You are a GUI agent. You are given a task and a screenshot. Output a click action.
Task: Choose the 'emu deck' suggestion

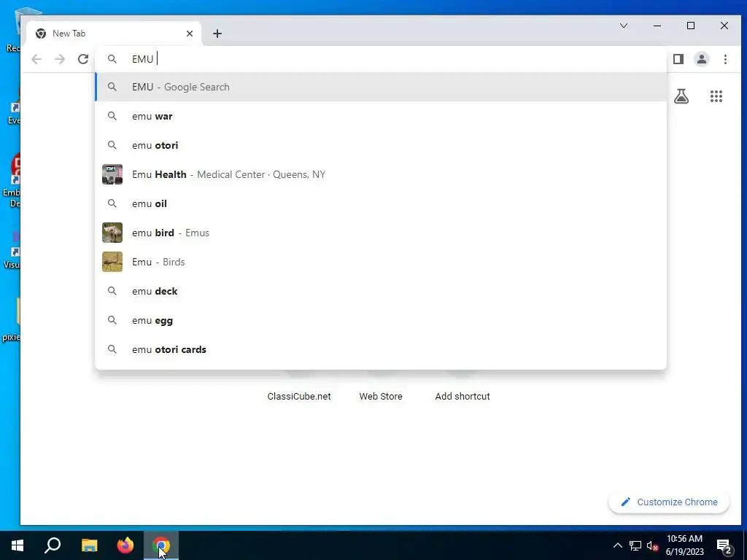(381, 291)
